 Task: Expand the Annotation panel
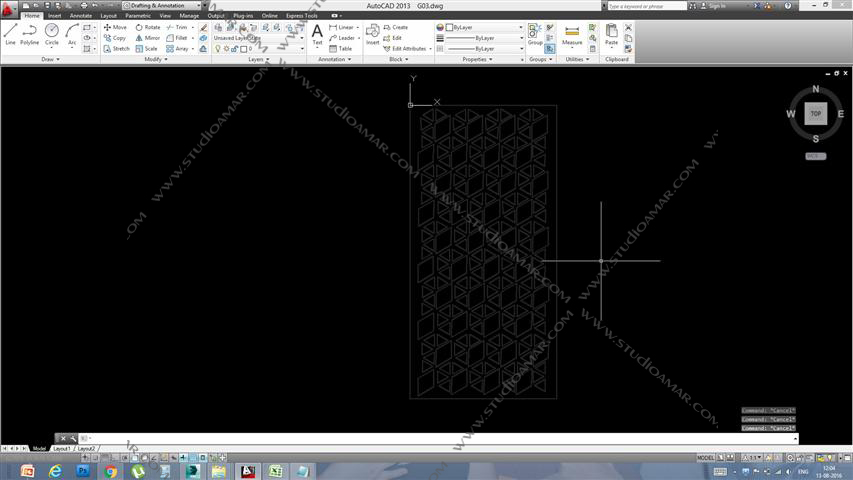[x=335, y=59]
